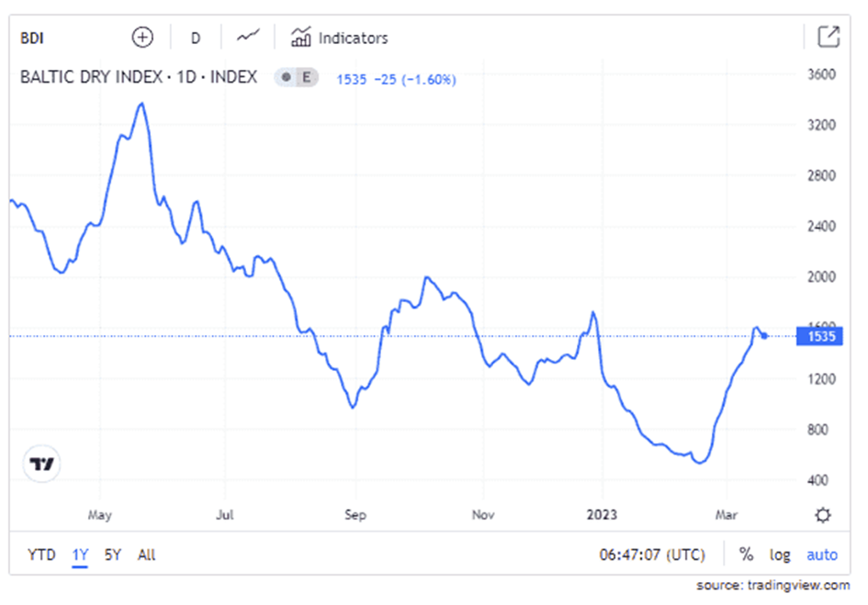The height and width of the screenshot is (605, 868).
Task: Select the All time range
Action: tap(147, 555)
